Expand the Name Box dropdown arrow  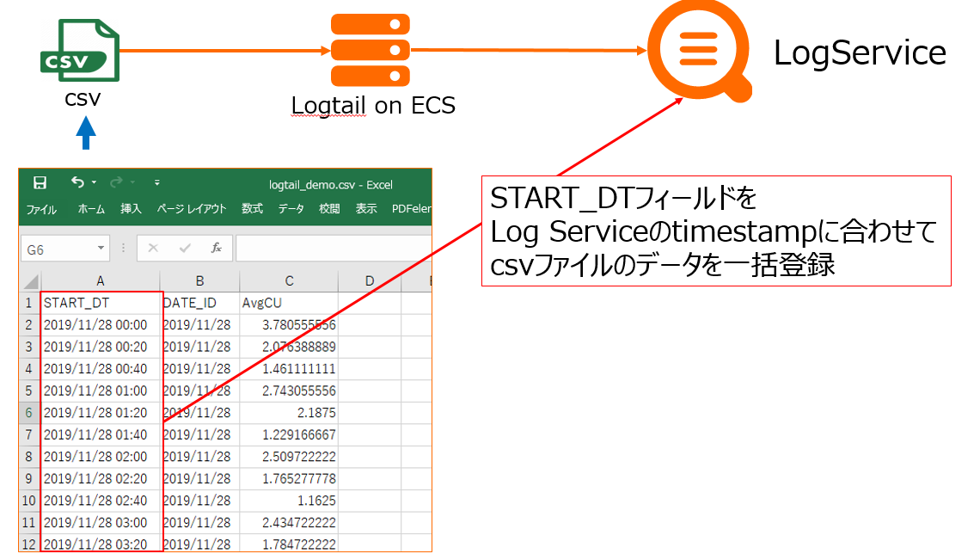coord(101,249)
